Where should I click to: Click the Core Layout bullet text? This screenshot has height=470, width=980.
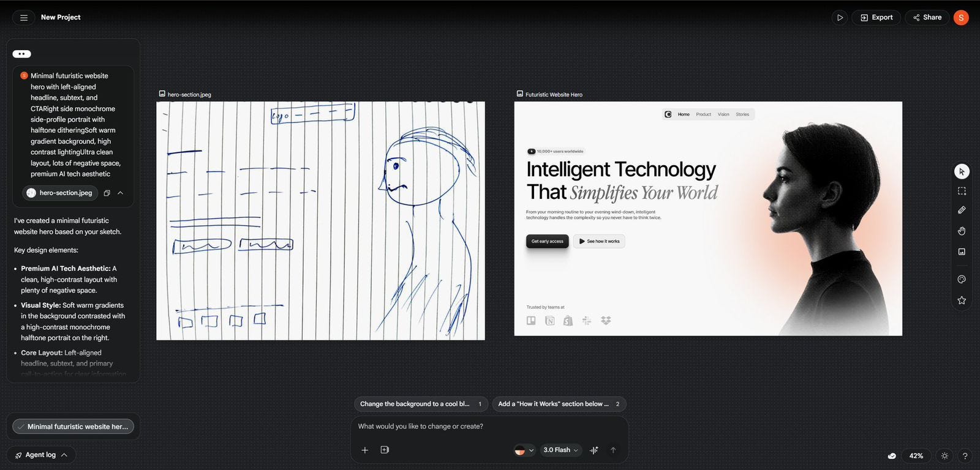pyautogui.click(x=73, y=363)
